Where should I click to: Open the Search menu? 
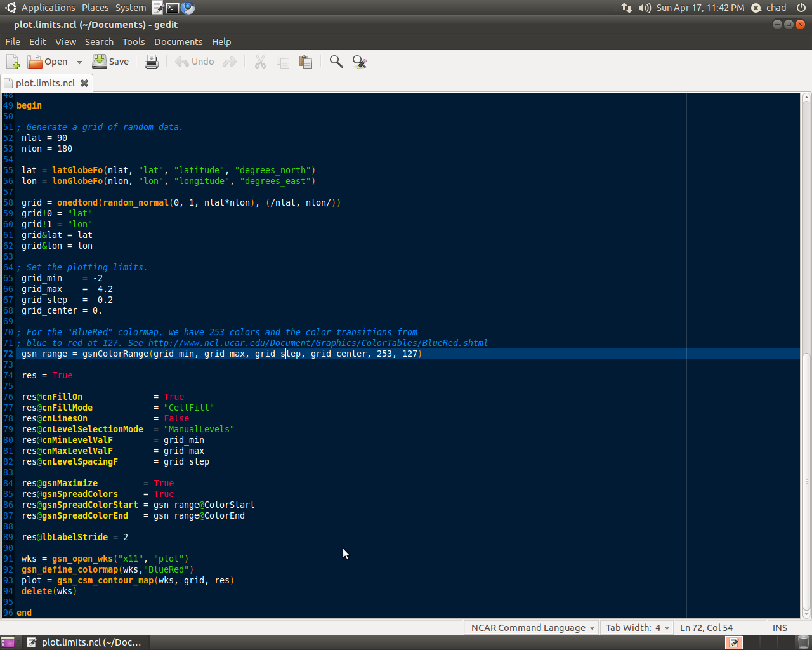pos(99,42)
